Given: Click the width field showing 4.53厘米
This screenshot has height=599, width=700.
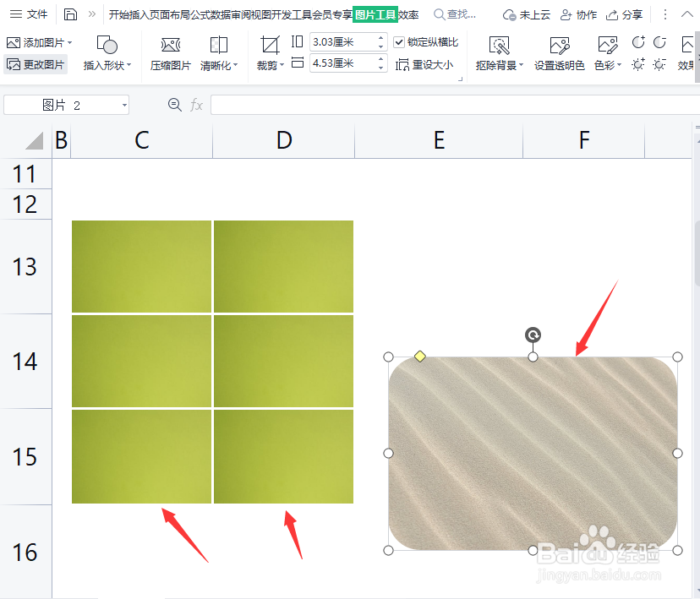Looking at the screenshot, I should (343, 63).
